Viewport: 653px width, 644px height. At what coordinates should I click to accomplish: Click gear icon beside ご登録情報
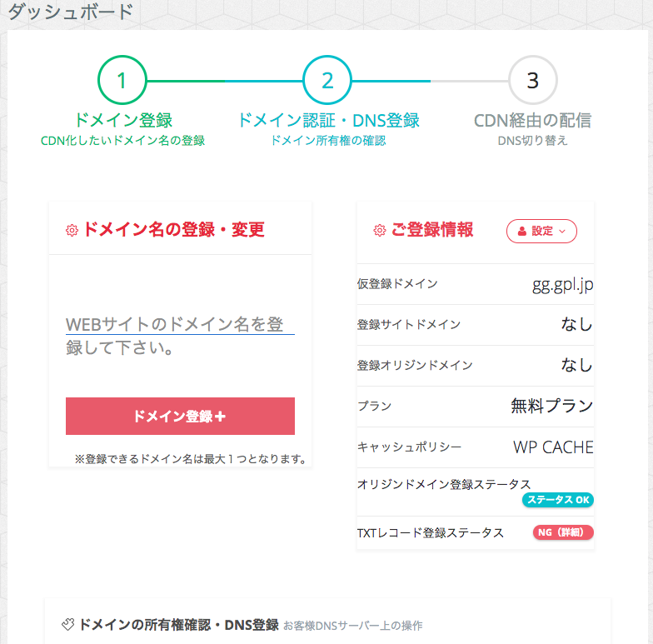(x=380, y=231)
